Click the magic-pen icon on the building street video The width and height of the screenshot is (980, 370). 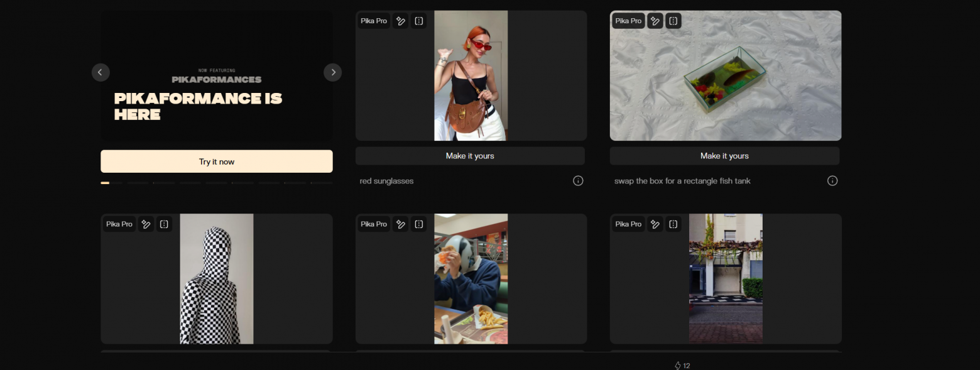coord(655,224)
